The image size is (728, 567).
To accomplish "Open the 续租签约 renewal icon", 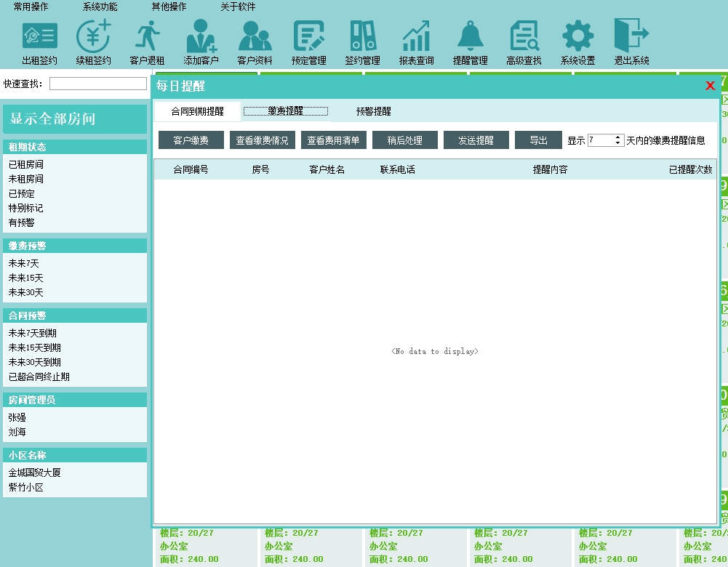I will coord(94,36).
